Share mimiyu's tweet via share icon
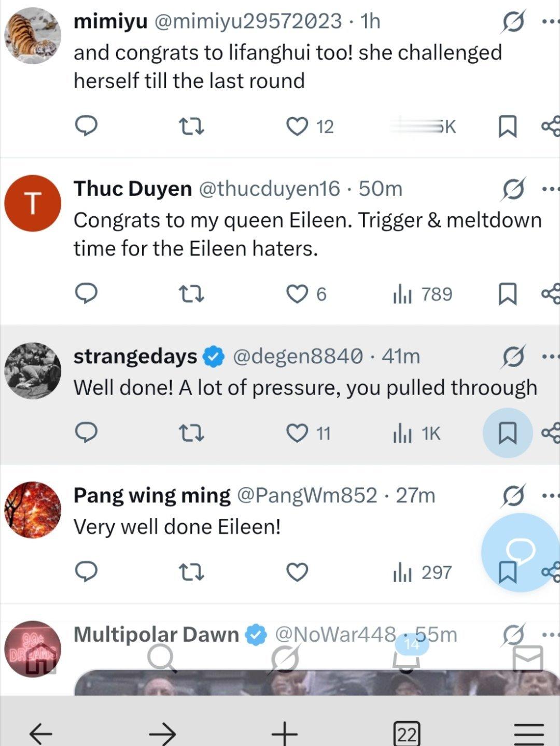 (x=551, y=126)
